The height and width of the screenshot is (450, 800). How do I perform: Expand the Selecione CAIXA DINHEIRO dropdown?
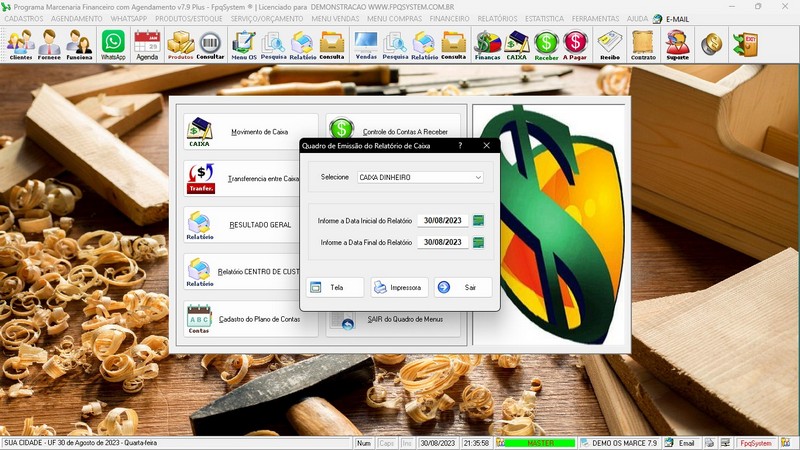pos(478,178)
